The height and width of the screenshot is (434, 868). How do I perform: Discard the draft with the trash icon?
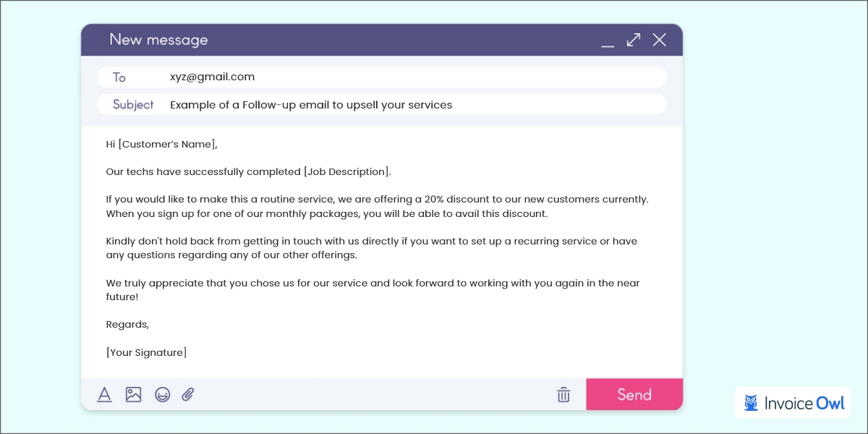coord(563,394)
